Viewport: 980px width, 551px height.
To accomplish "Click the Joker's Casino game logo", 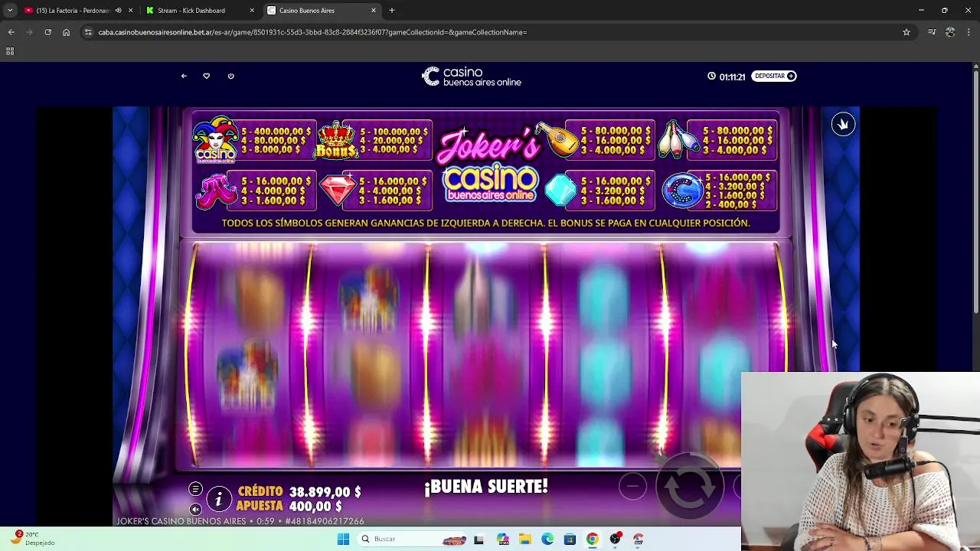I will click(490, 165).
